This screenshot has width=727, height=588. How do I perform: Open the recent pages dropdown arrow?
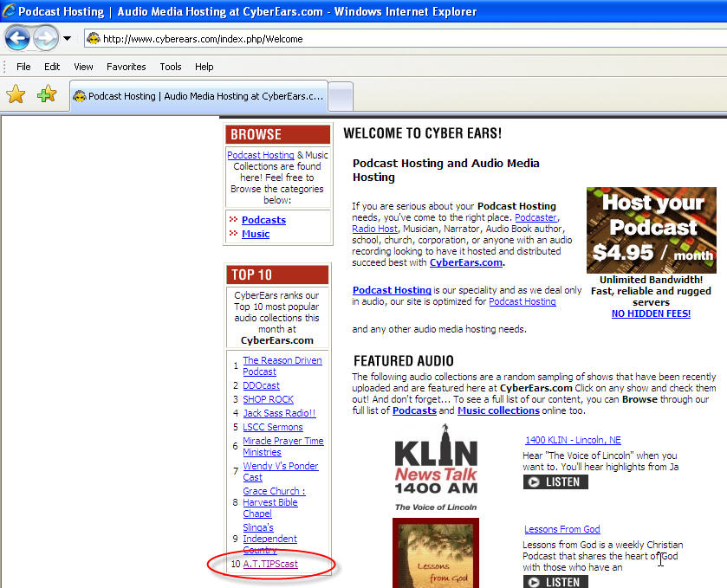[68, 39]
